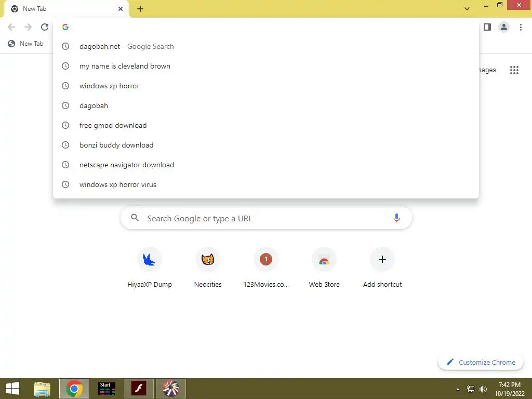Screen dimensions: 532x399
Task: Click the search magnifier icon
Action: pos(135,218)
